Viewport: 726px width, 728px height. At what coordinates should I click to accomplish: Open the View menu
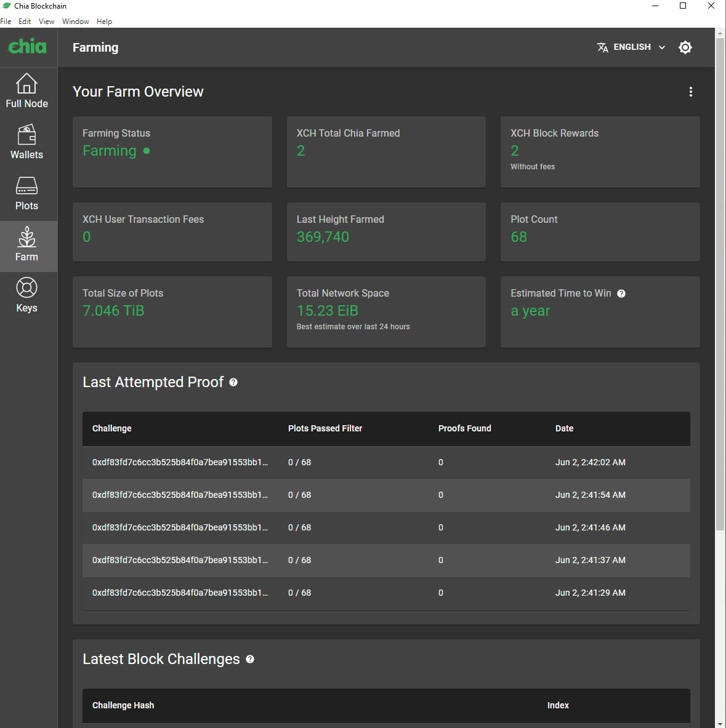pos(46,22)
